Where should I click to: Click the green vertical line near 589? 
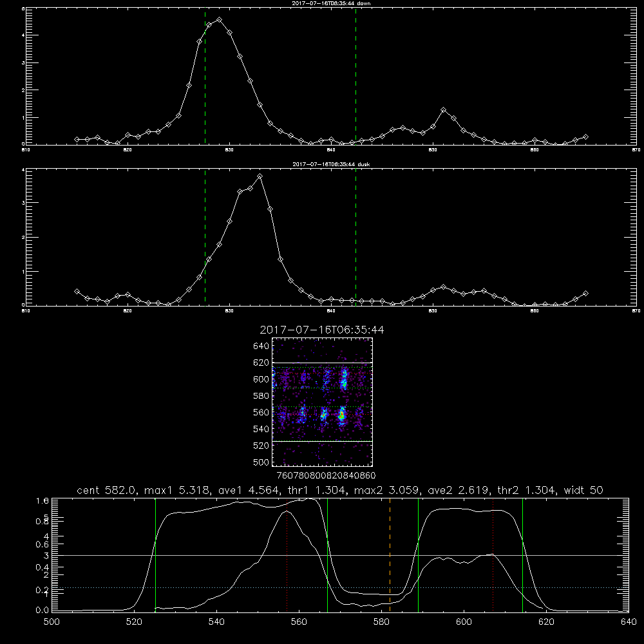[x=418, y=554]
